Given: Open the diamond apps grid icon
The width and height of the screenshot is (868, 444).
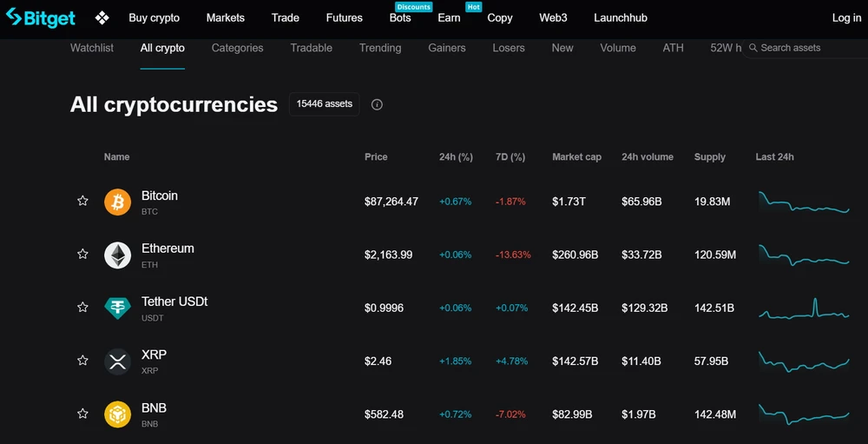Looking at the screenshot, I should (x=102, y=17).
